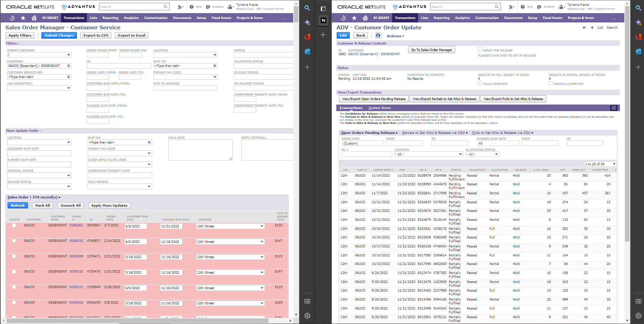Tick update checkbox for order 8190720
This screenshot has width=644, height=324.
pos(14,272)
